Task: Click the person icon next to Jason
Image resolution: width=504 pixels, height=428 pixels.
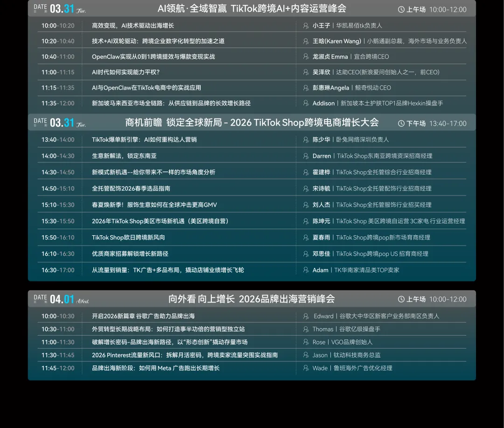Action: [x=306, y=355]
